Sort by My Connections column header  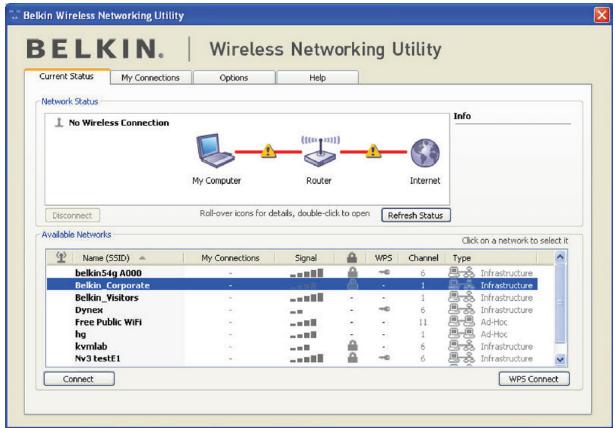click(x=230, y=258)
